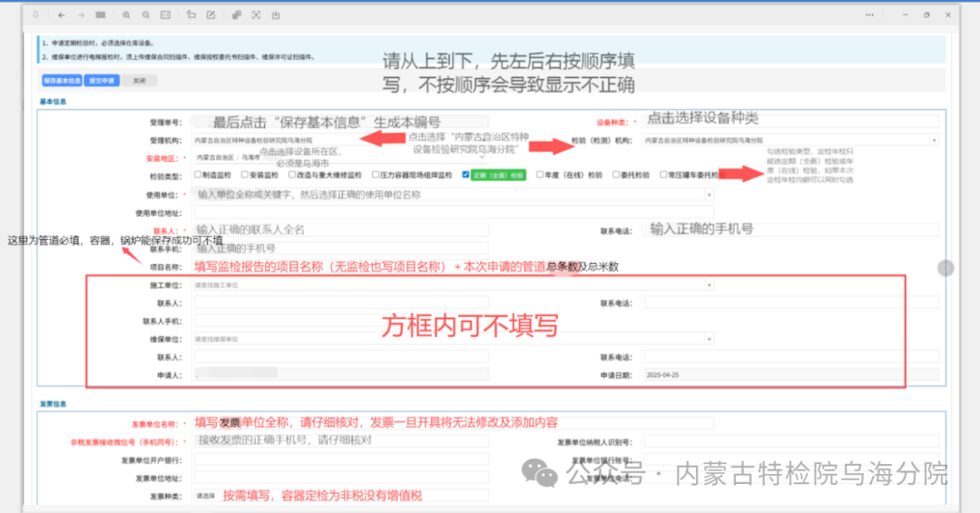
Task: Click the translate image icon
Action: point(236,15)
